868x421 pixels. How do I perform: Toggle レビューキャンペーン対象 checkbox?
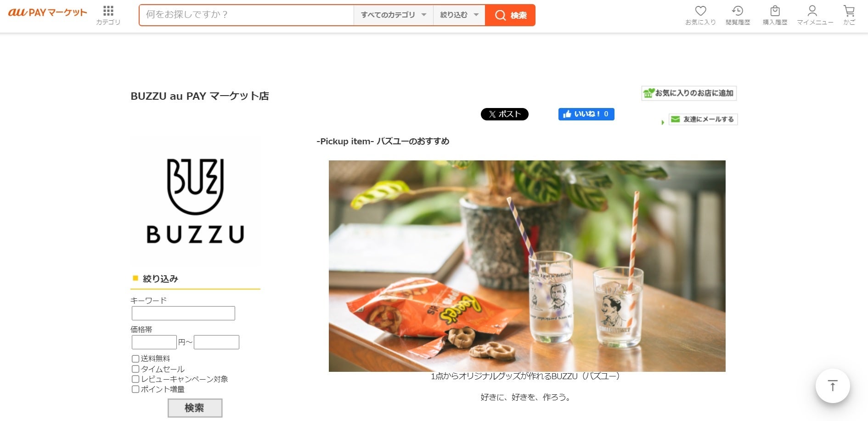tap(135, 379)
